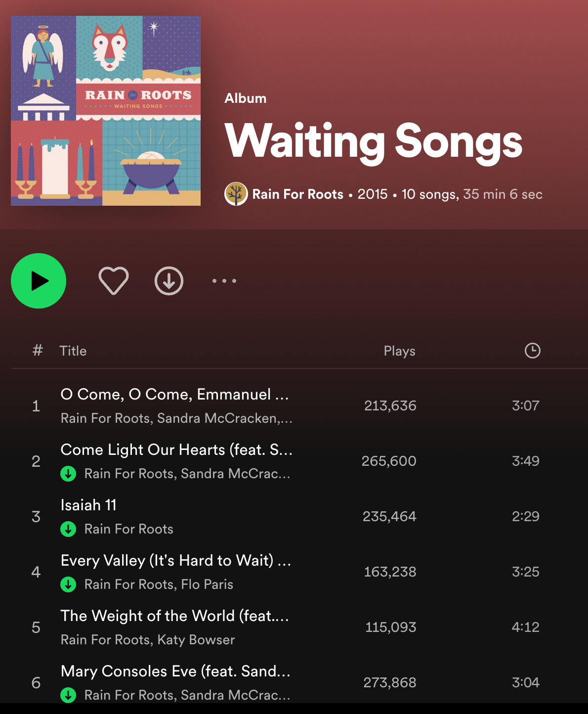
Task: Click the downloaded icon on Come Light Our Hearts
Action: (x=68, y=474)
